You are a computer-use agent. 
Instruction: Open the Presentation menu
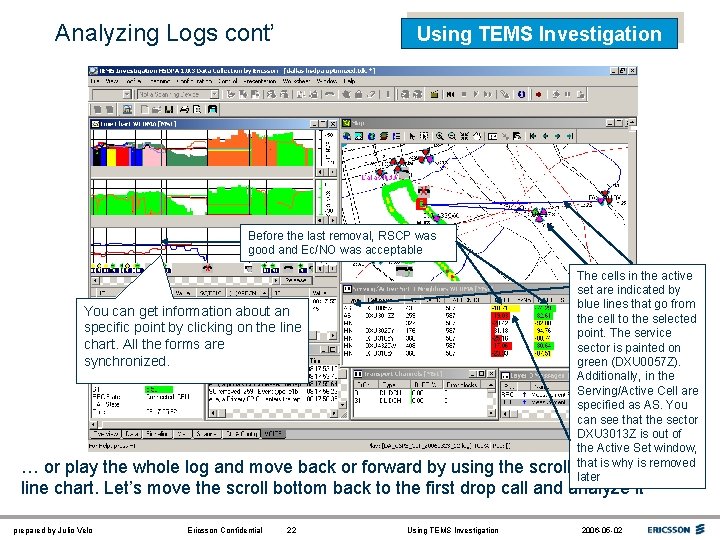[260, 81]
